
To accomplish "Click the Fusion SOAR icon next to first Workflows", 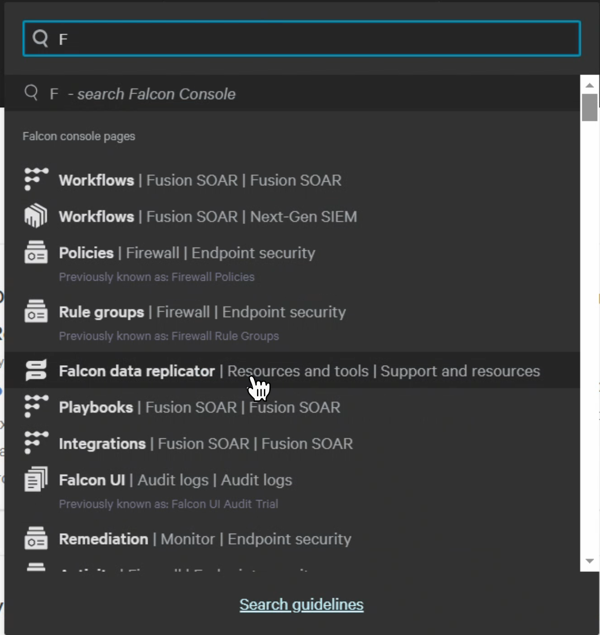I will 36,179.
